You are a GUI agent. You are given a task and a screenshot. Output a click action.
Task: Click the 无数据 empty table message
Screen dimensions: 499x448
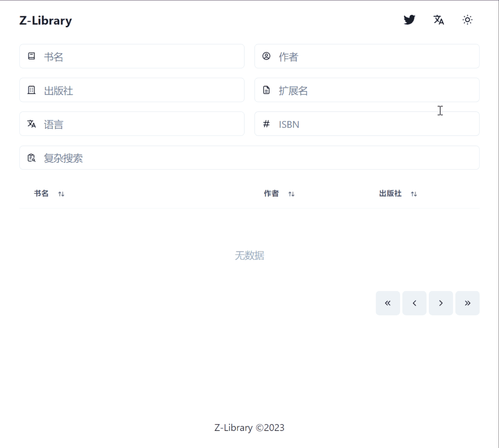(x=249, y=255)
